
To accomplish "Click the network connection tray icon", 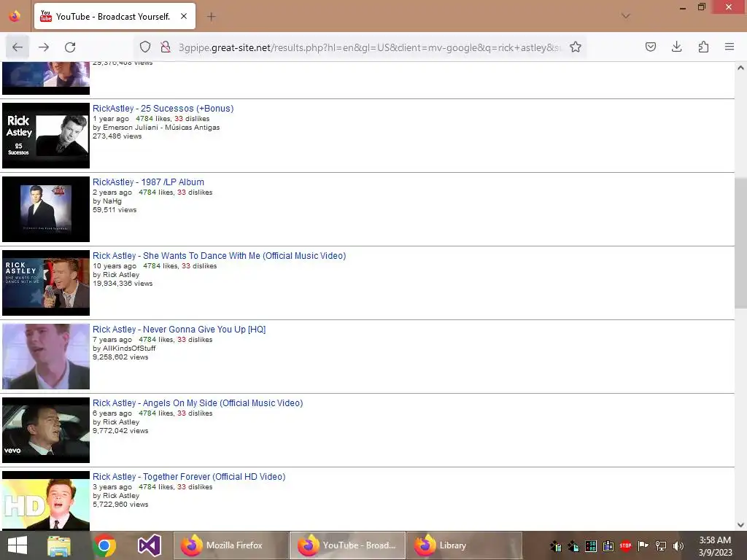I will coord(661,545).
